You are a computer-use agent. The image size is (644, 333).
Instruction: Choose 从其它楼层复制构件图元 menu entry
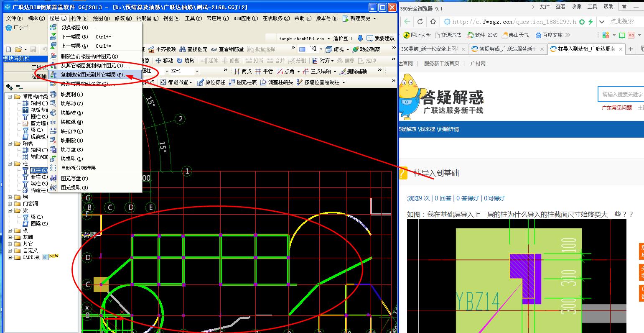pyautogui.click(x=95, y=66)
